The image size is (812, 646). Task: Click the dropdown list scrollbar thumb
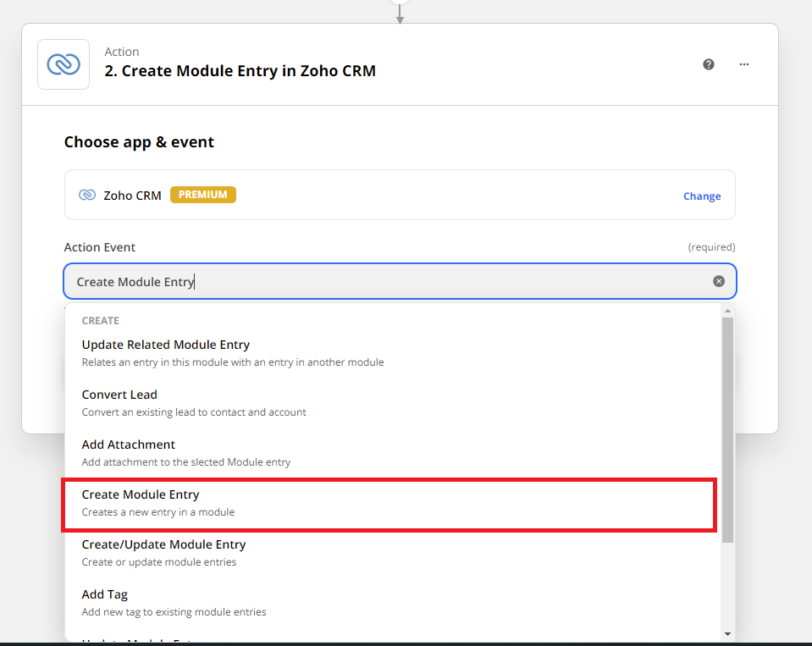tap(727, 429)
